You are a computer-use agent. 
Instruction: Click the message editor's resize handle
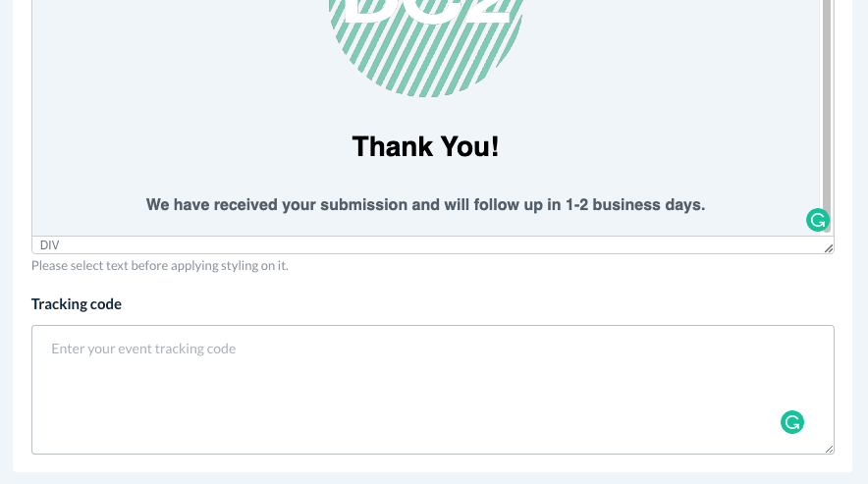point(829,248)
